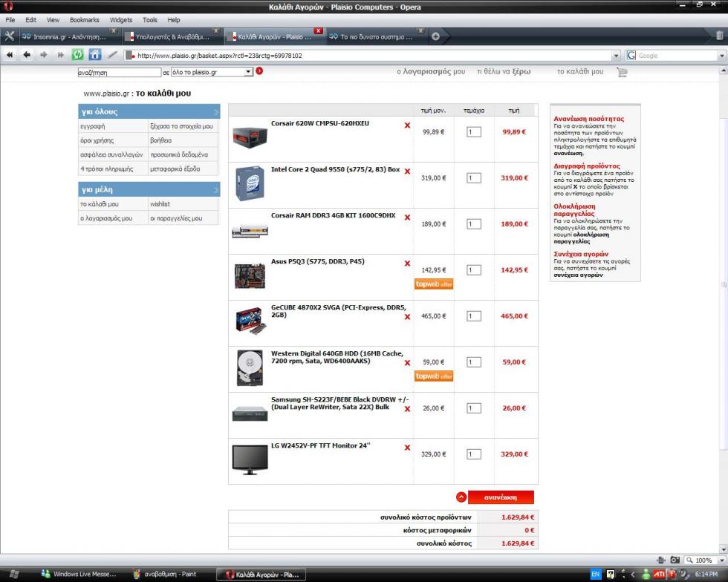Open the View menu
This screenshot has width=728, height=582.
pos(53,20)
